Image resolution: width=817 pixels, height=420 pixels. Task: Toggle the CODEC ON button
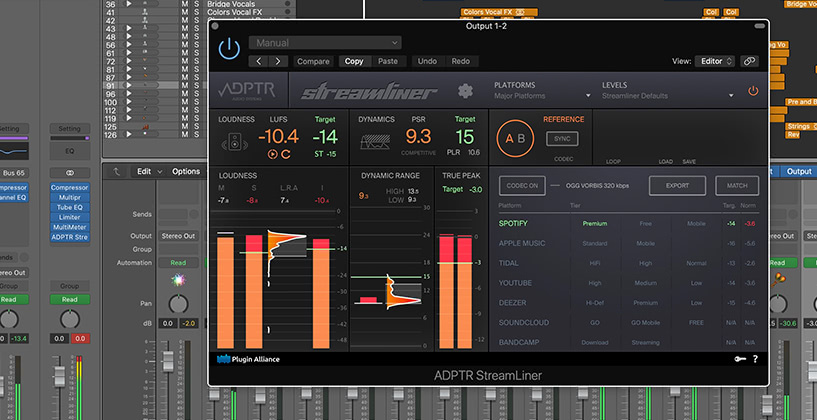[522, 186]
